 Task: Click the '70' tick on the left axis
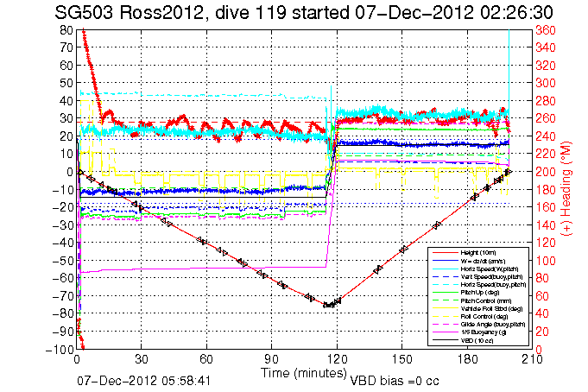point(66,47)
